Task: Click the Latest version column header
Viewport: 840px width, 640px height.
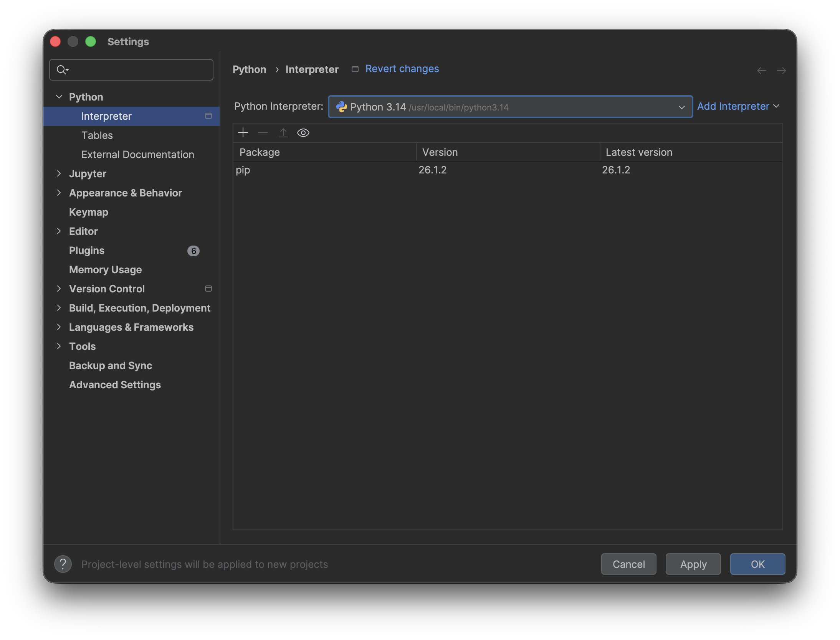Action: point(691,152)
